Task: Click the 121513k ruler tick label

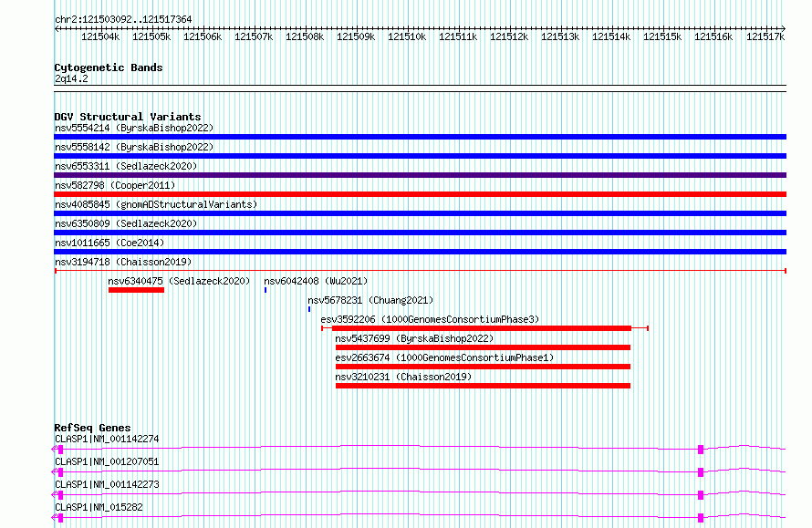Action: click(560, 36)
